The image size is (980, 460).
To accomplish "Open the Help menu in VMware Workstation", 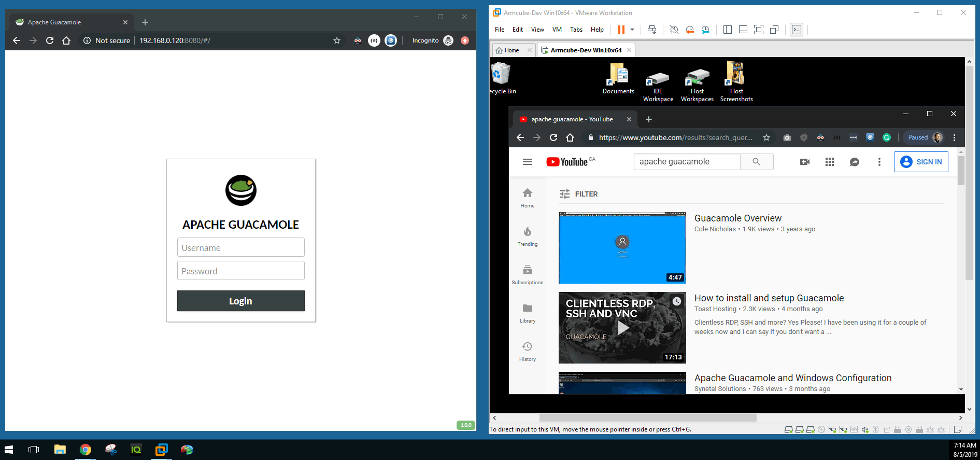I will click(597, 30).
